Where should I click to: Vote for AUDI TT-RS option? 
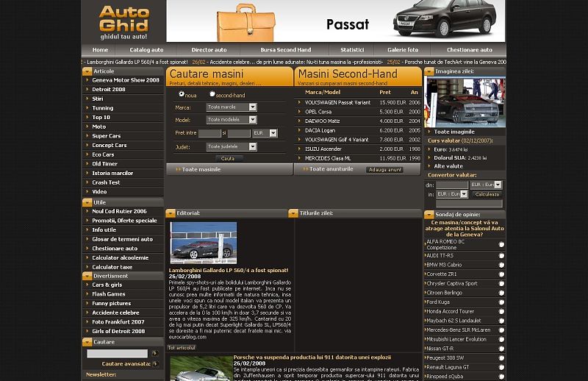click(501, 256)
